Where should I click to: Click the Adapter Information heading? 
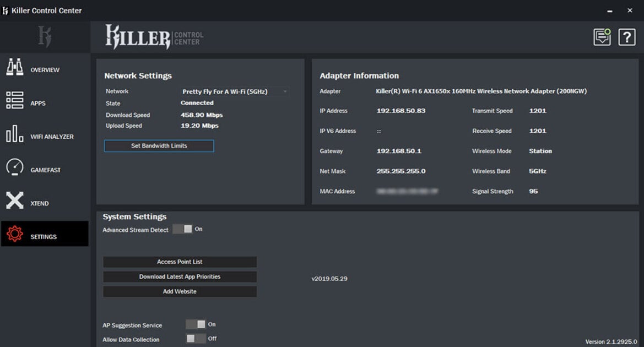[x=359, y=76]
